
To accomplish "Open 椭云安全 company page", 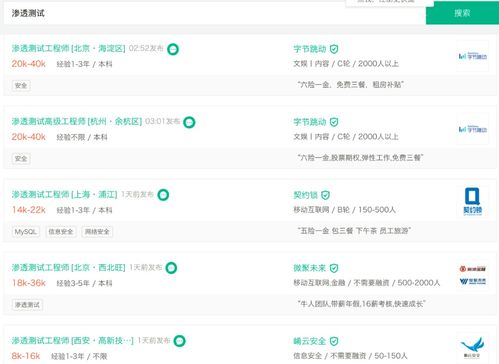I will click(310, 341).
